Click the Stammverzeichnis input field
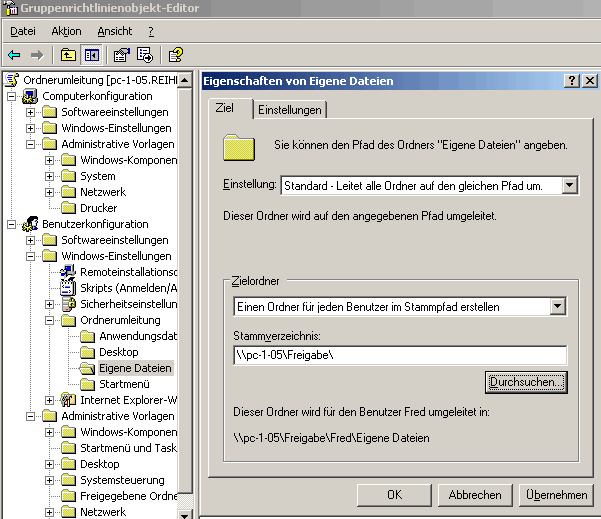This screenshot has height=519, width=601. click(x=400, y=355)
